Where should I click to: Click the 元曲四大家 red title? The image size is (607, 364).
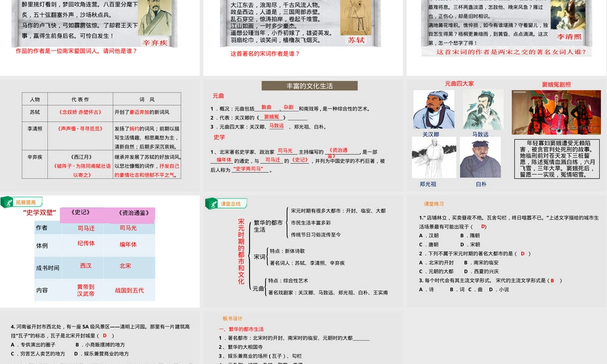pyautogui.click(x=459, y=84)
